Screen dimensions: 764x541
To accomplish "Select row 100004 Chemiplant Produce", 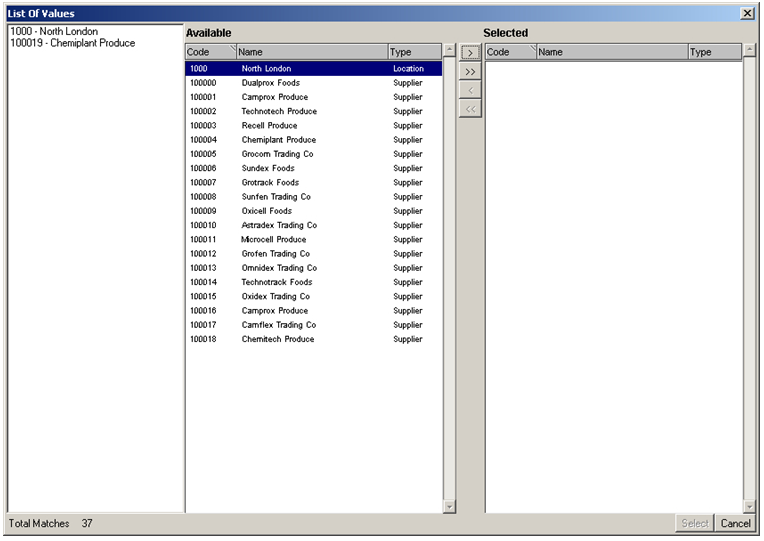I will 314,139.
